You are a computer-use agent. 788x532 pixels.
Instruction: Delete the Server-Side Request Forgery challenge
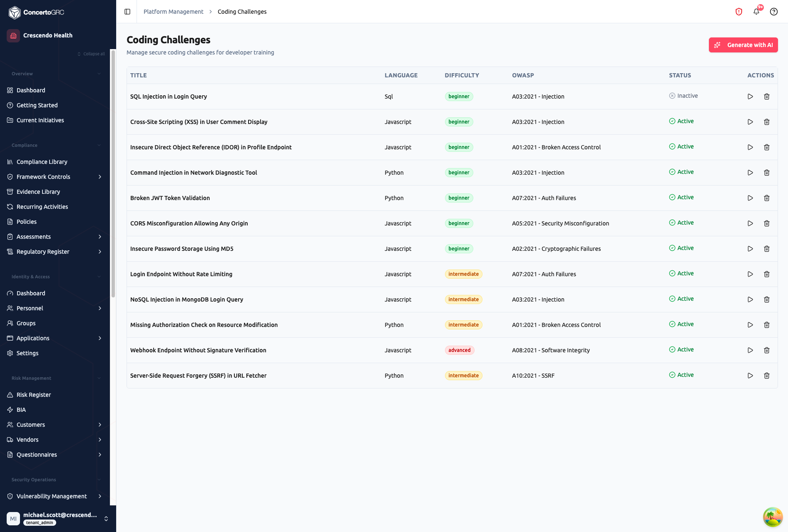pos(767,376)
